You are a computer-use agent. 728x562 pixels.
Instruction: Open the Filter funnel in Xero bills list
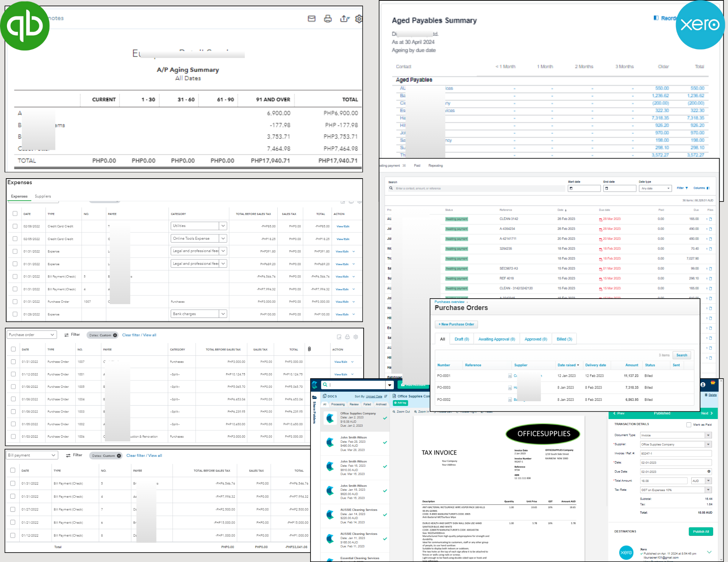coord(687,188)
